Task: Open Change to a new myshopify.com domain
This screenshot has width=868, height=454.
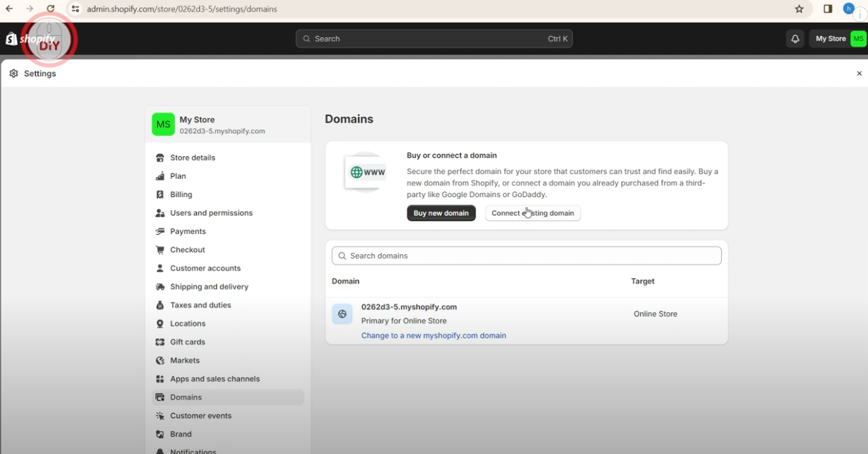Action: (434, 335)
